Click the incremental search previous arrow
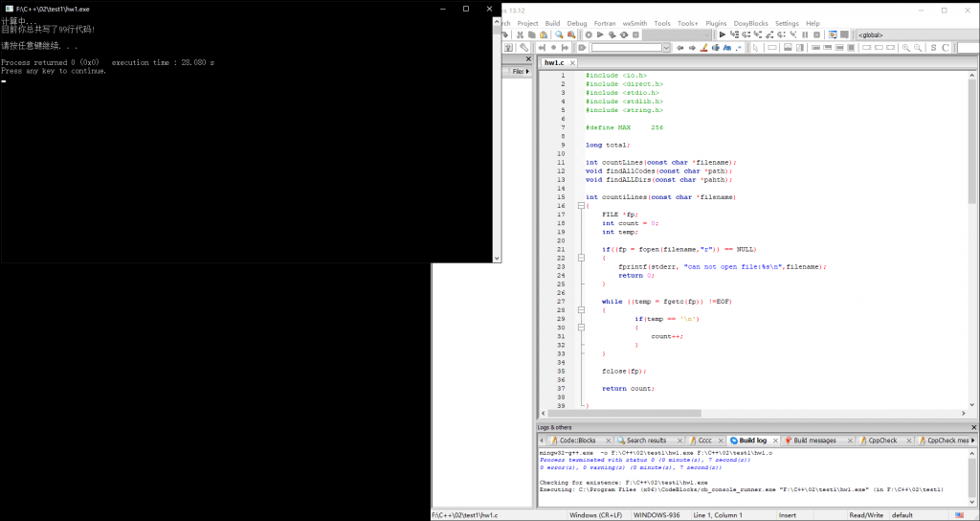The height and width of the screenshot is (521, 980). [x=680, y=48]
